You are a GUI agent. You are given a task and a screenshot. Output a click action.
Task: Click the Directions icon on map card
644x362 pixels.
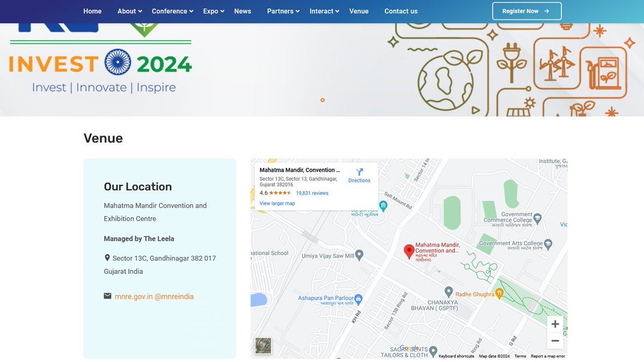click(360, 172)
